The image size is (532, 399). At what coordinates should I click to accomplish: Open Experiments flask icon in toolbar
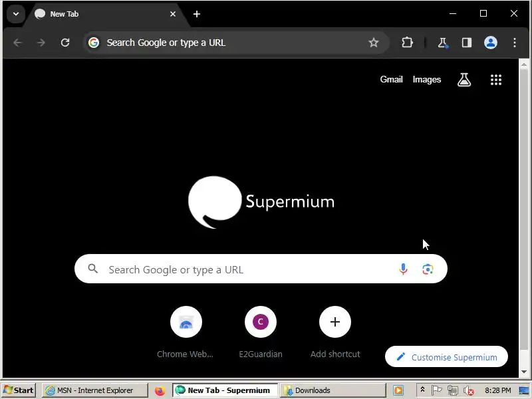coord(442,43)
